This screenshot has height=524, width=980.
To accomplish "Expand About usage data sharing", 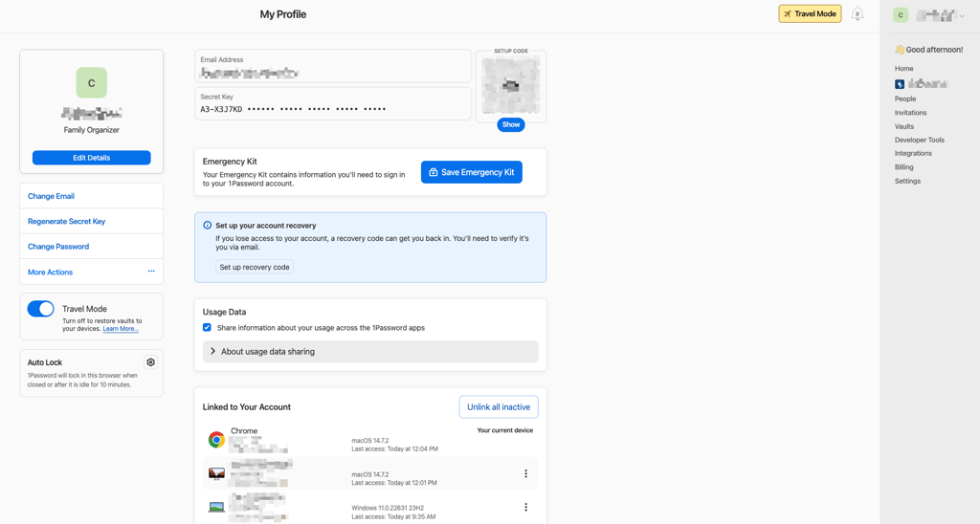I will click(x=370, y=352).
